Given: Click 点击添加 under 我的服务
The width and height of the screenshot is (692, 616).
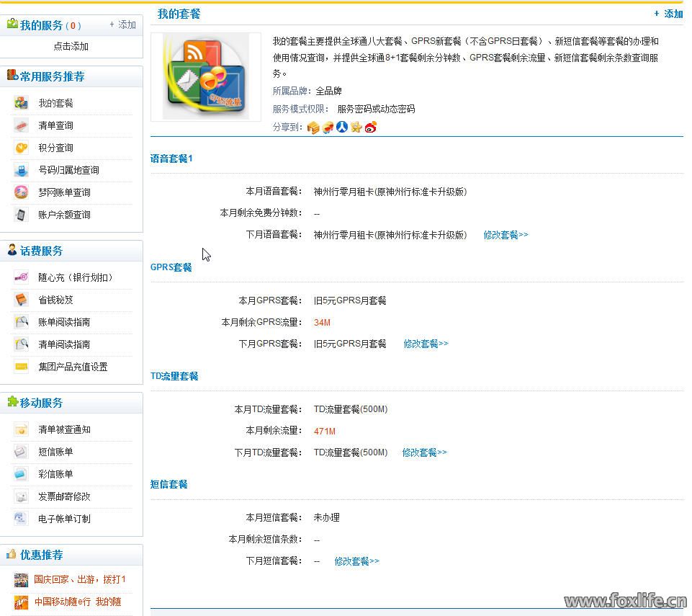Looking at the screenshot, I should pos(71,46).
